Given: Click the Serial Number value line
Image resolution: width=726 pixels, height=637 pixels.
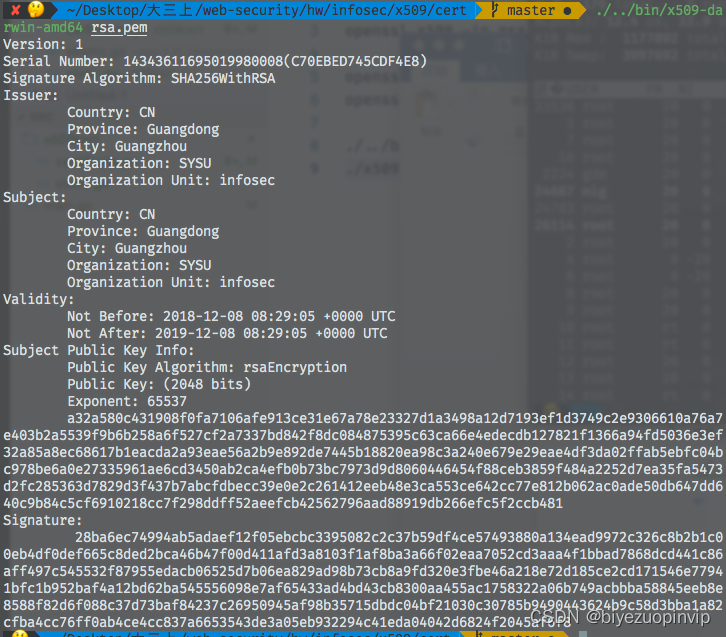Looking at the screenshot, I should tap(215, 61).
